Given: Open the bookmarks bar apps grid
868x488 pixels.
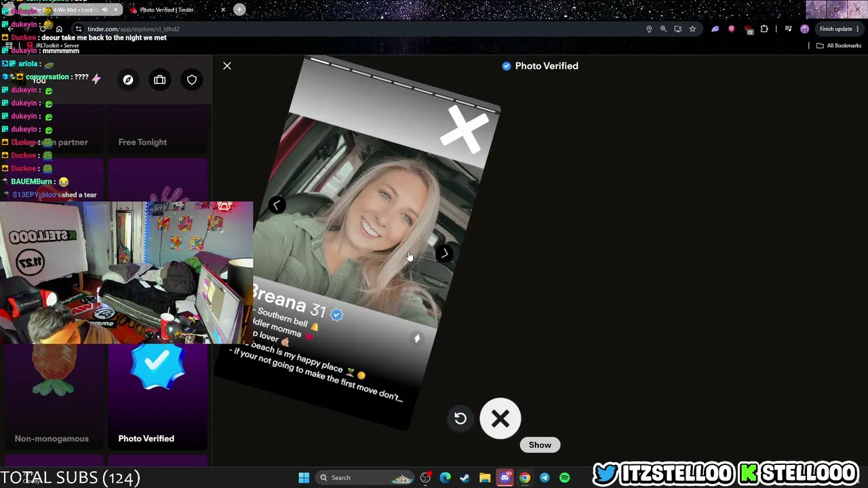Looking at the screenshot, I should pos(9,45).
